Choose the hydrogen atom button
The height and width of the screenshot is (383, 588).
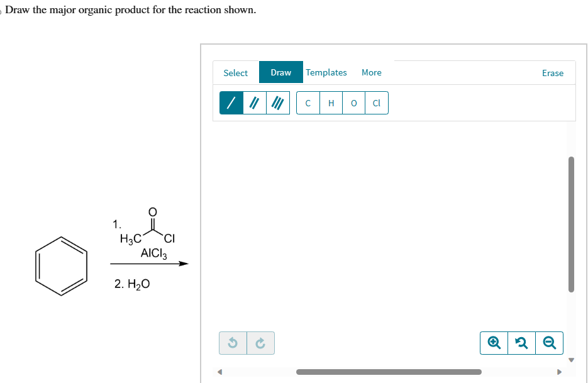tap(331, 103)
